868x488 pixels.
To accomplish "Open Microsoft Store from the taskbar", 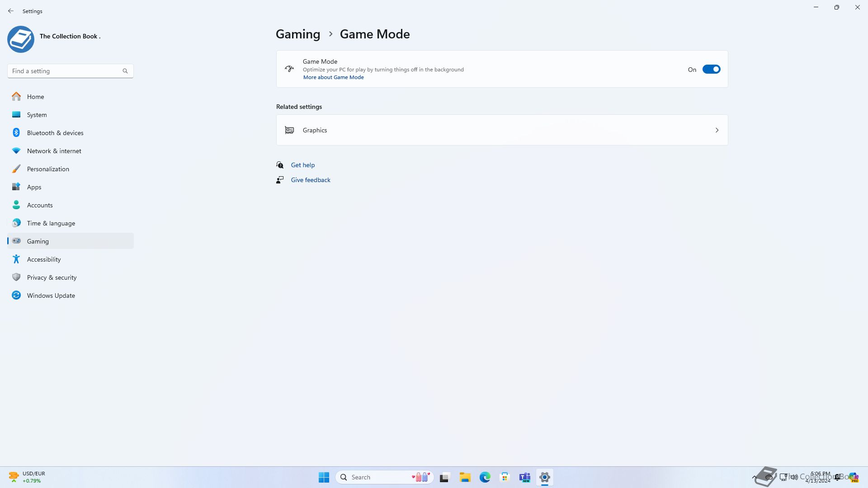I will coord(505,477).
